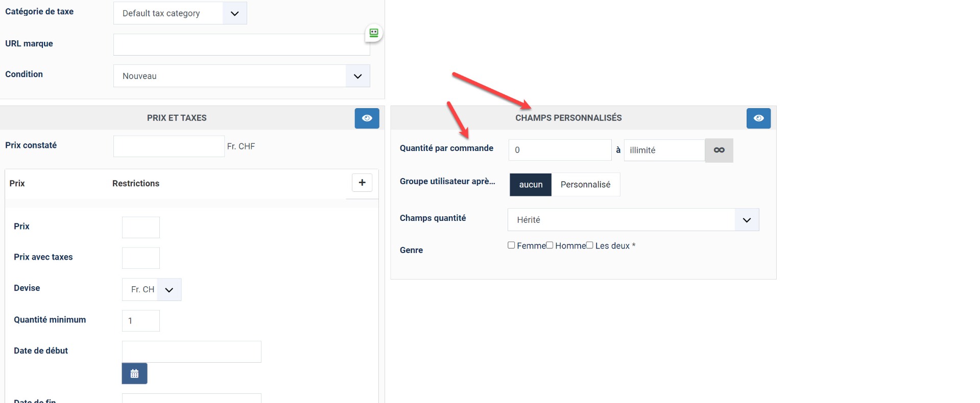980x403 pixels.
Task: Add a new price with plus icon
Action: coord(362,183)
